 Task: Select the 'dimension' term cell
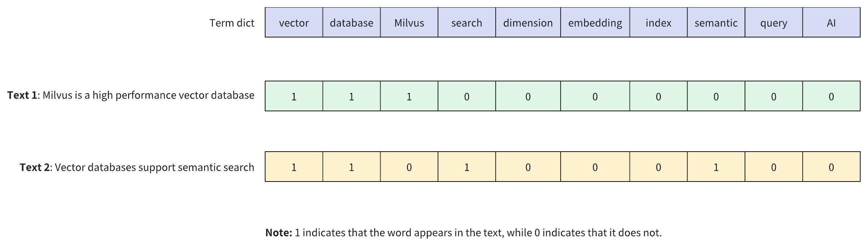click(528, 23)
